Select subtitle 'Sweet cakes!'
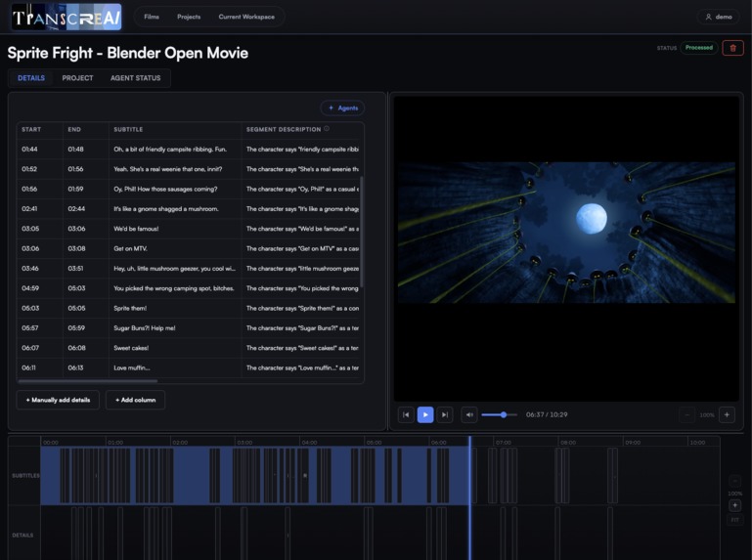Screen dimensions: 752x560 pos(131,348)
